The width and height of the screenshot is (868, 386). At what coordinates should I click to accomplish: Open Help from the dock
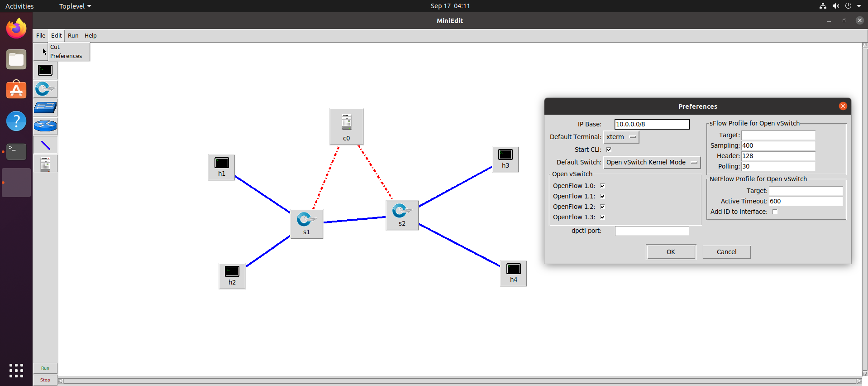pyautogui.click(x=16, y=121)
